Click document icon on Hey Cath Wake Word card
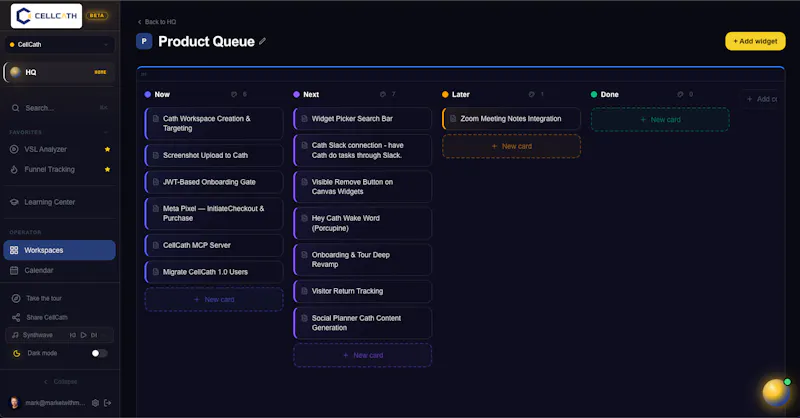 point(305,218)
